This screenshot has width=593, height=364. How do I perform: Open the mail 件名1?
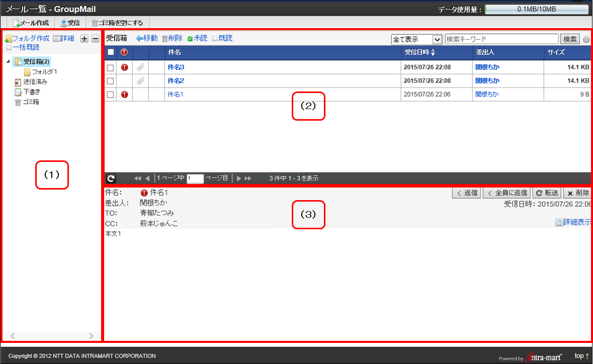tap(176, 95)
